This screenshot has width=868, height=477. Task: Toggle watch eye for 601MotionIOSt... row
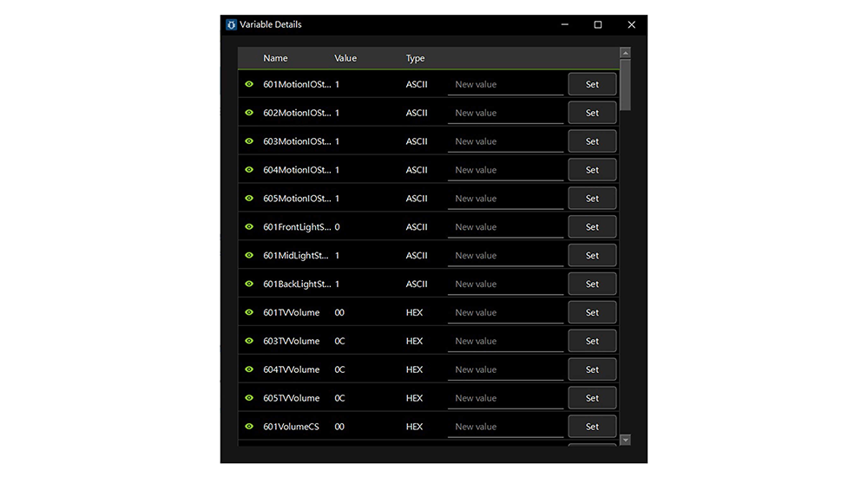pyautogui.click(x=249, y=84)
